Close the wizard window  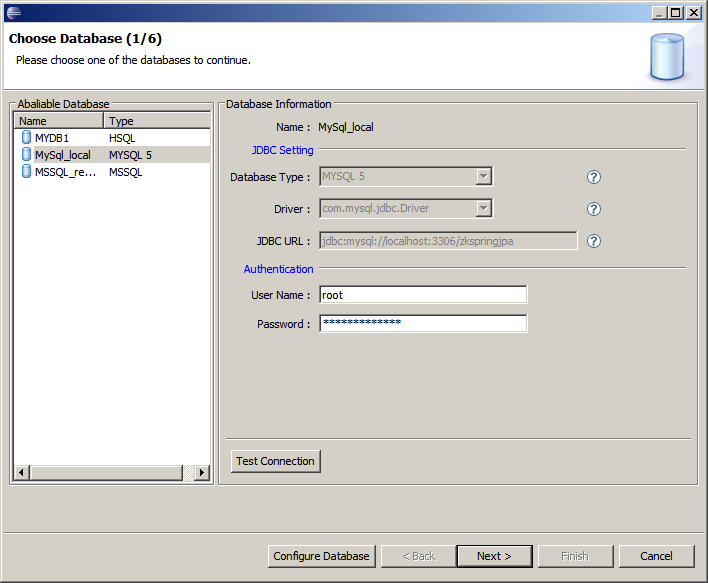pyautogui.click(x=693, y=13)
